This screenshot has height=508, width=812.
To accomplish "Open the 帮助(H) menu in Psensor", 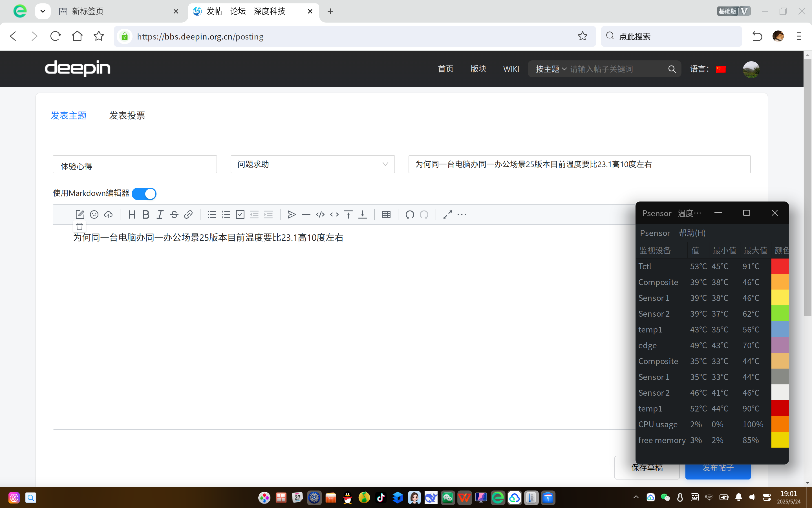I will (692, 233).
